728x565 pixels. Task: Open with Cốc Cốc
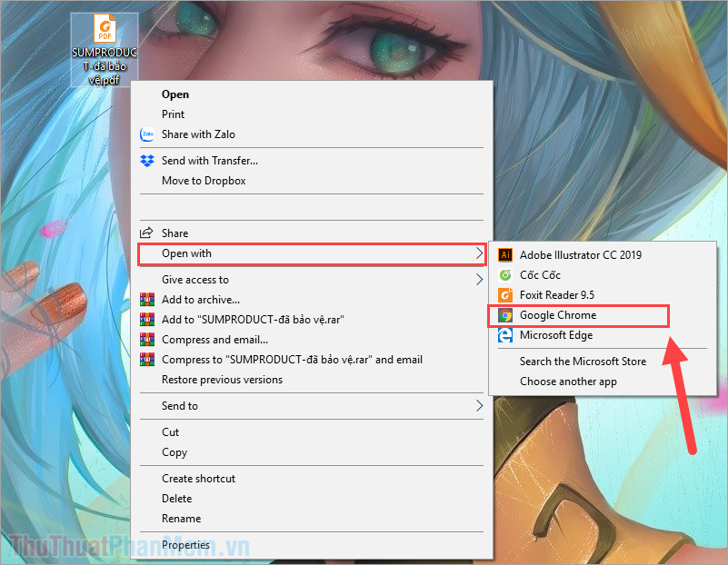coord(603,275)
